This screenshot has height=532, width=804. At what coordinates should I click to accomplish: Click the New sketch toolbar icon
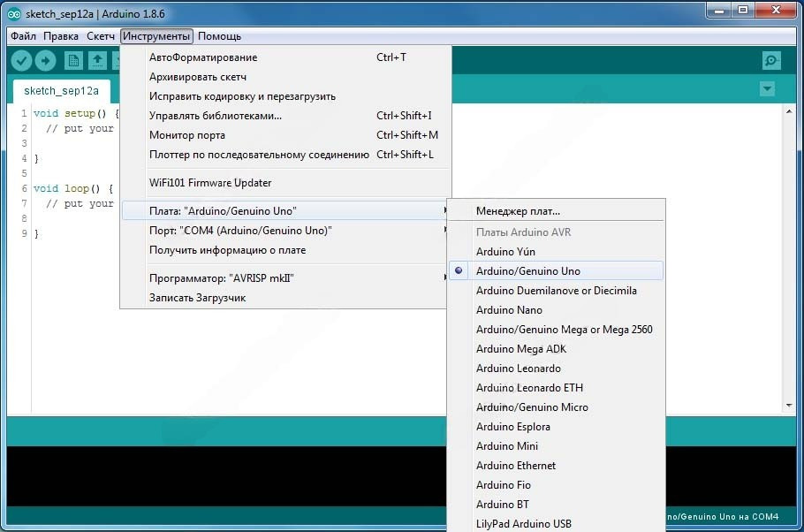tap(74, 60)
